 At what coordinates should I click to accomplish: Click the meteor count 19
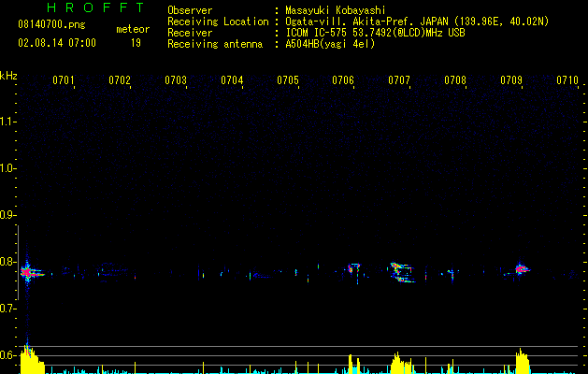136,43
